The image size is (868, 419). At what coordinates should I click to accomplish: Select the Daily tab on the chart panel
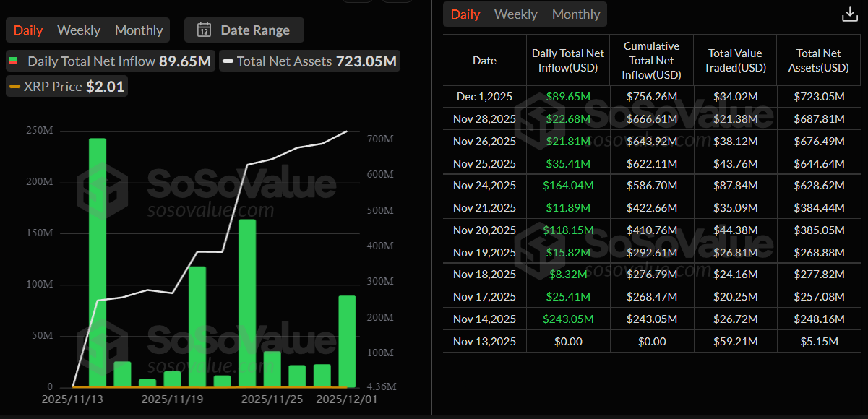click(27, 30)
